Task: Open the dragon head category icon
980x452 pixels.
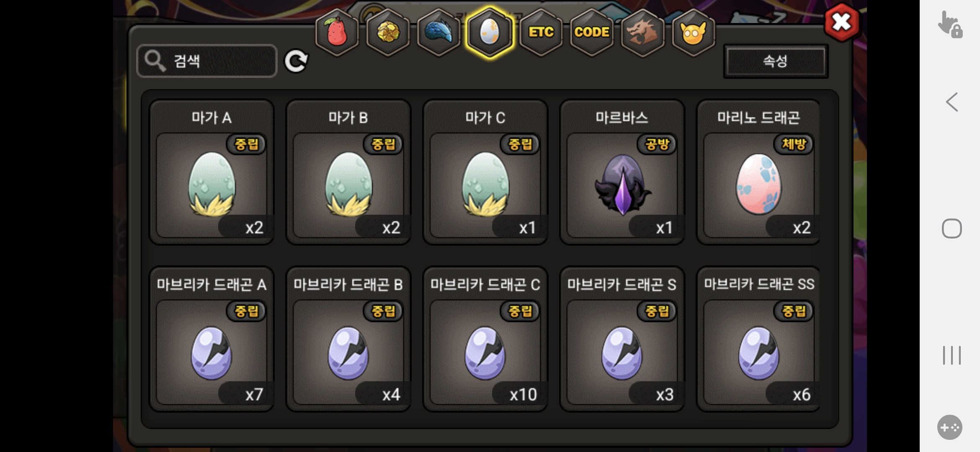Action: click(x=642, y=32)
